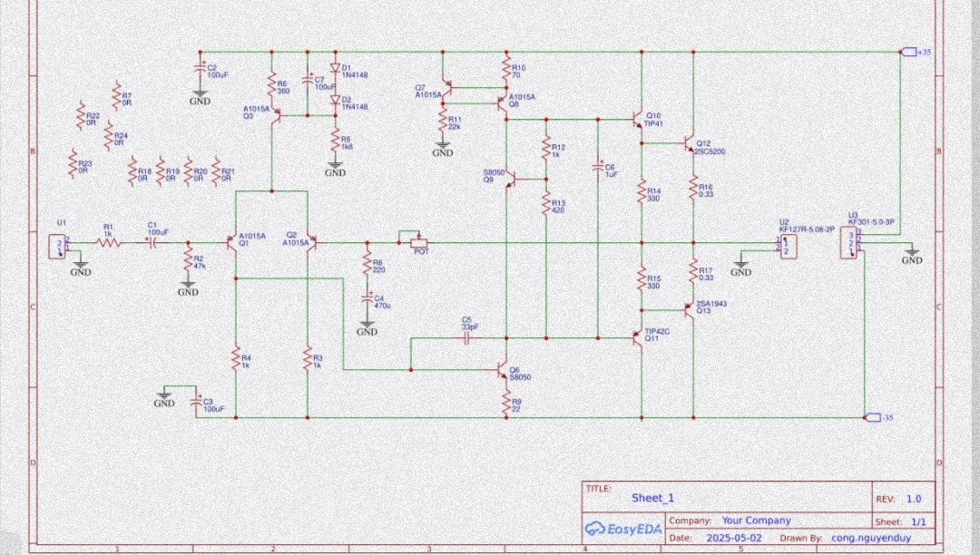The height and width of the screenshot is (555, 980).
Task: Click the REV value 1.0
Action: pos(914,499)
